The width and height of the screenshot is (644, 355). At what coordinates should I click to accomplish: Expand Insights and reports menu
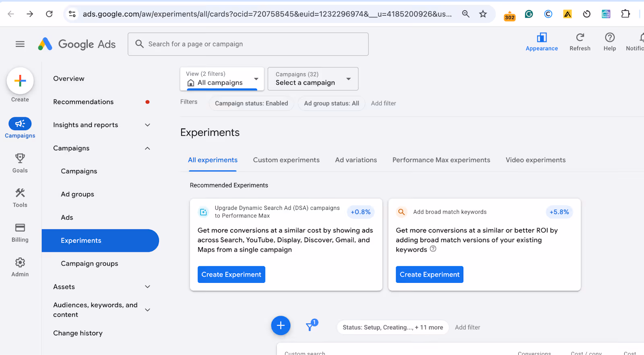(148, 125)
